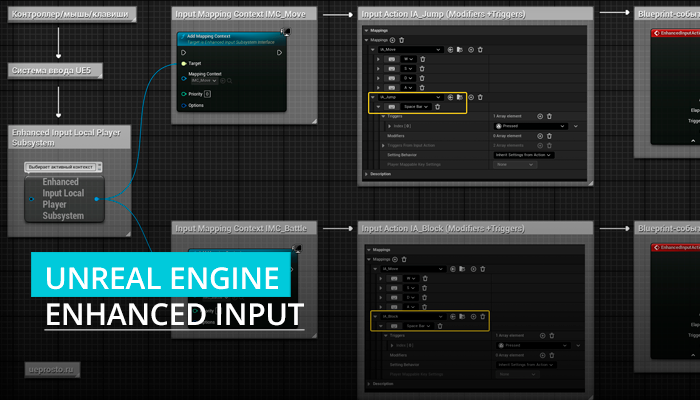Open the extra chevron beside Pressed under IA_Jump

click(x=576, y=126)
